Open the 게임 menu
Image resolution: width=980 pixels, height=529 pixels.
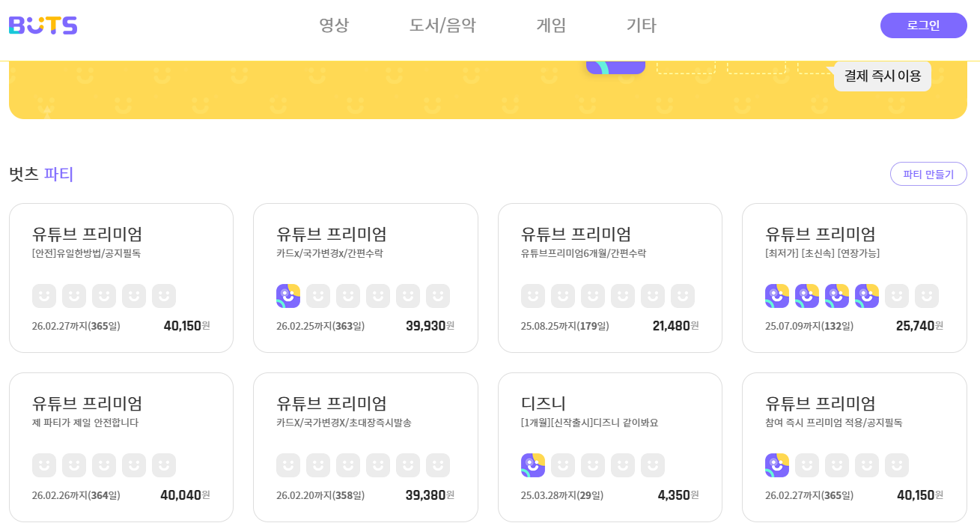click(x=551, y=25)
